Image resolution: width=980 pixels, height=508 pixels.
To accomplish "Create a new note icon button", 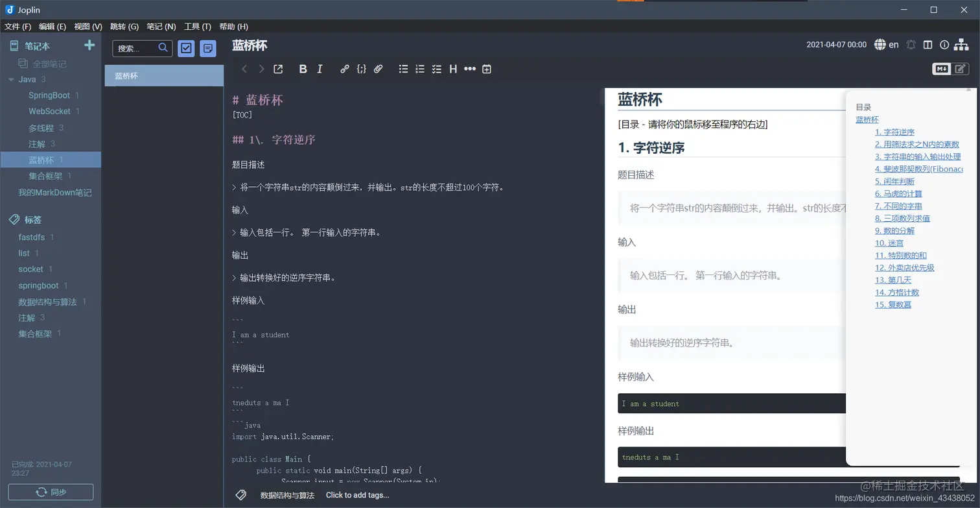I will click(208, 48).
